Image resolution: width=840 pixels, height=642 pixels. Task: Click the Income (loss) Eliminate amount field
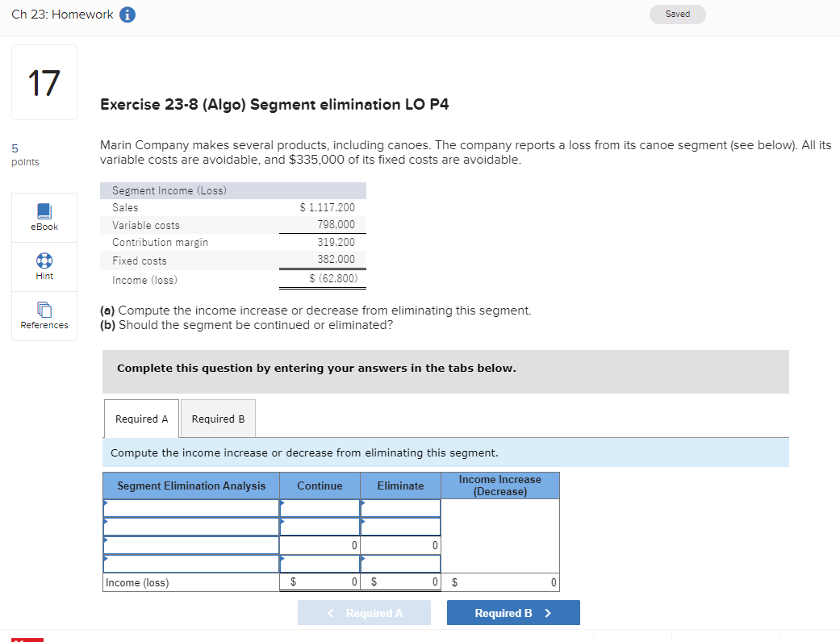tap(400, 582)
